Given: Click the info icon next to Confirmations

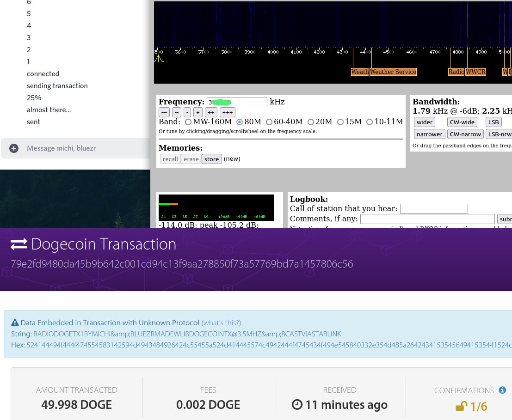Looking at the screenshot, I should point(502,390).
